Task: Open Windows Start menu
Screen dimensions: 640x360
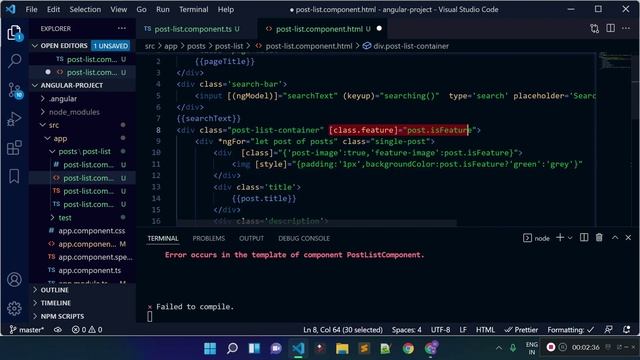Action: (210, 348)
